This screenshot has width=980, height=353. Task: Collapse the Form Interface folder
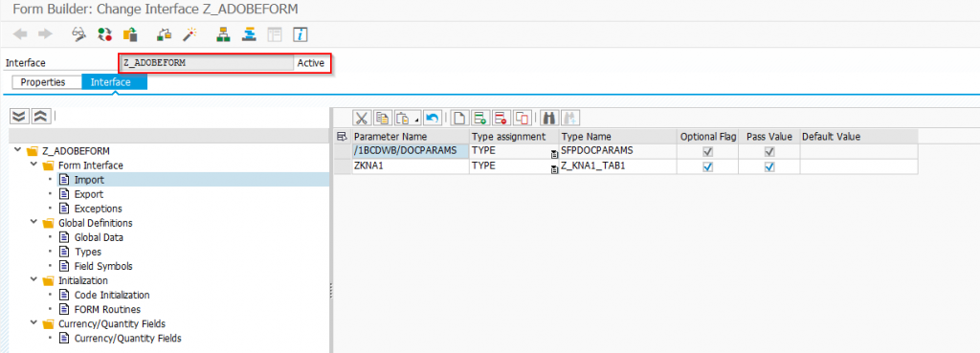tap(33, 165)
